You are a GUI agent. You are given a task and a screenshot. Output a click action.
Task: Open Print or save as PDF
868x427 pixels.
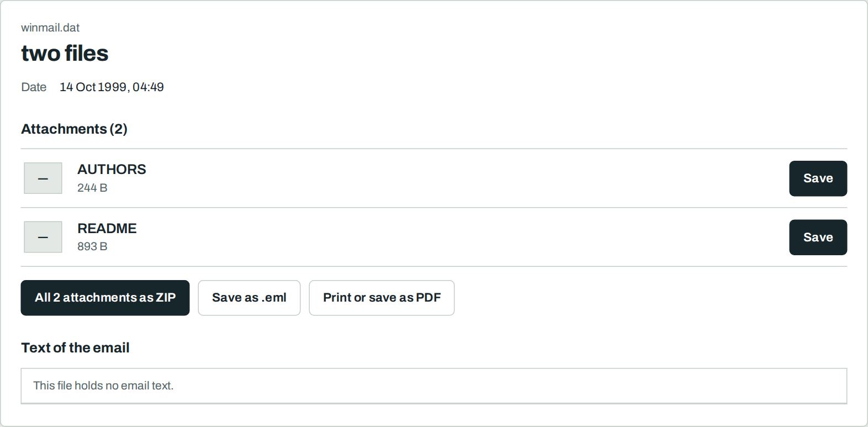(x=382, y=298)
